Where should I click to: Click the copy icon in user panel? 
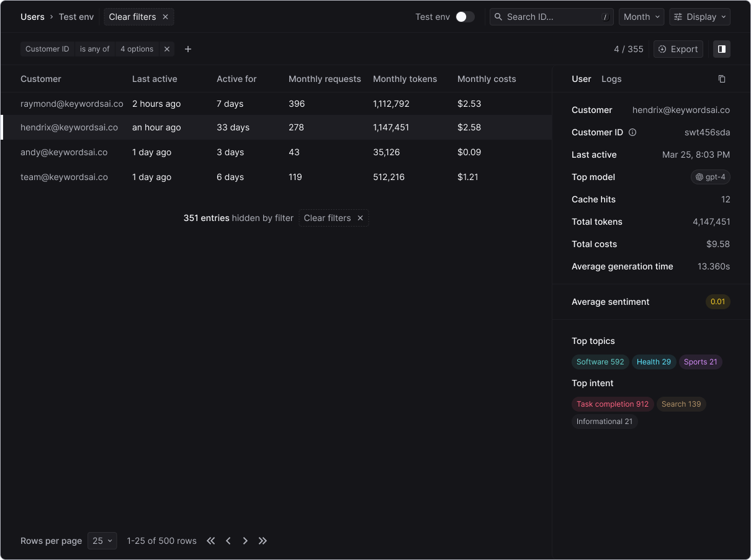click(x=722, y=79)
